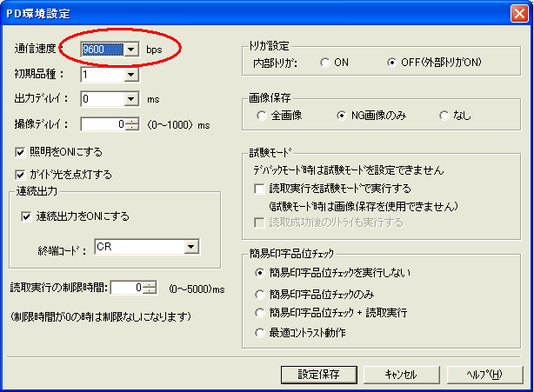Click the 撮像ディレイ spinner arrows
The width and height of the screenshot is (534, 392).
(132, 124)
